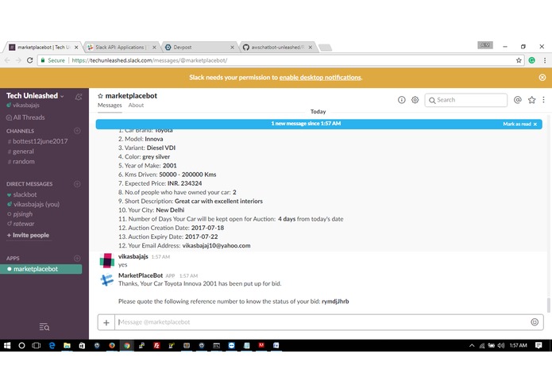Image resolution: width=552 pixels, height=392 pixels.
Task: Open a new browser tab
Action: point(326,48)
